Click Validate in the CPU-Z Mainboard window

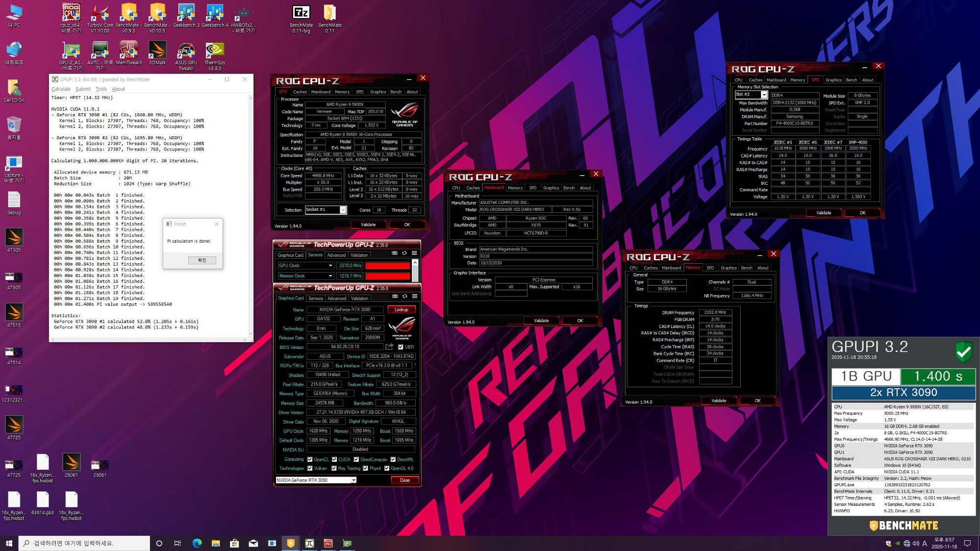click(x=541, y=321)
